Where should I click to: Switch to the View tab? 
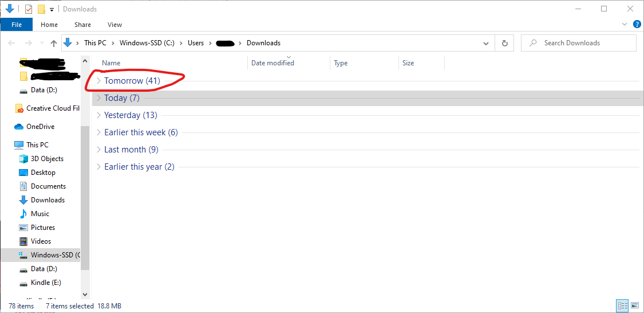pyautogui.click(x=114, y=25)
